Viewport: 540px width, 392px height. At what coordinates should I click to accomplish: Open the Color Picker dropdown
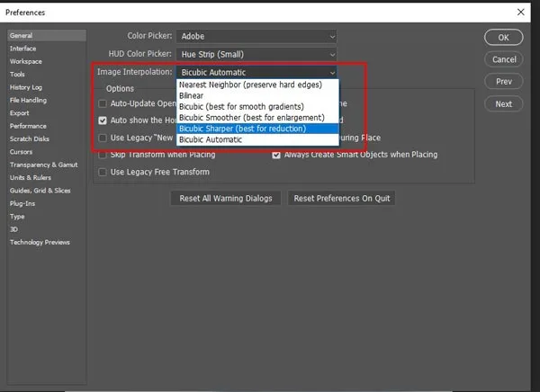256,36
